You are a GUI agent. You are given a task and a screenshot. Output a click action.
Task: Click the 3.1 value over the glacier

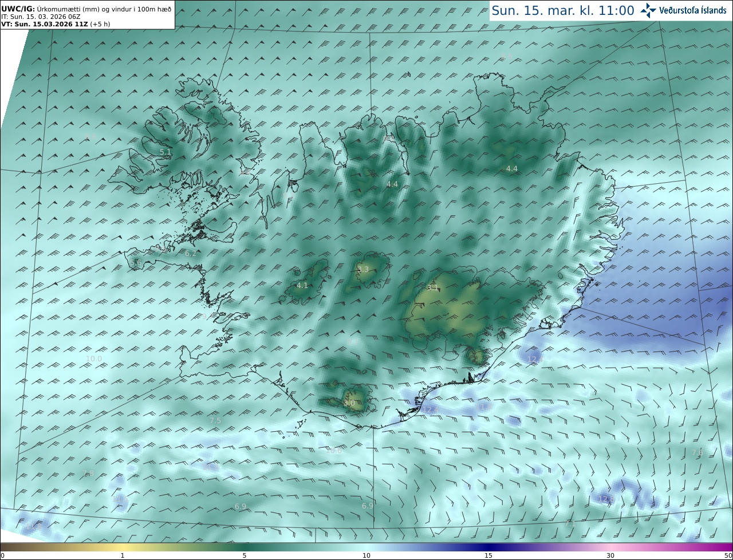click(x=432, y=287)
